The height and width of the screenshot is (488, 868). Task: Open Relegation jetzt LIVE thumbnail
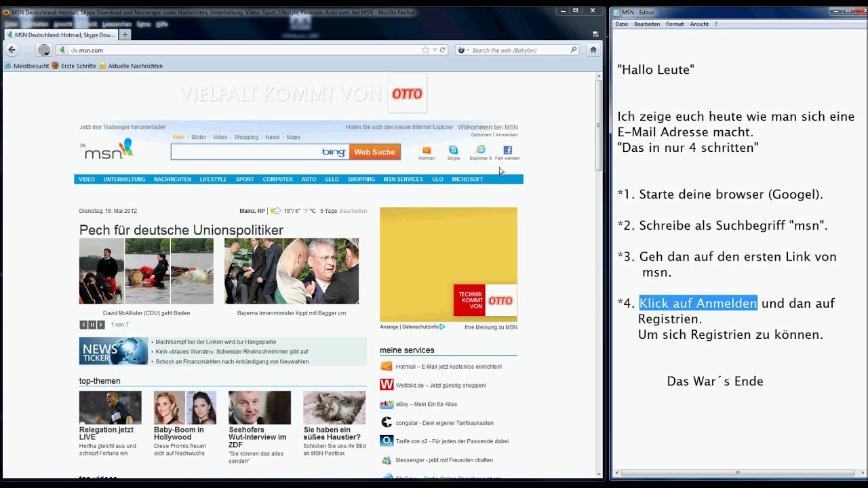(111, 407)
